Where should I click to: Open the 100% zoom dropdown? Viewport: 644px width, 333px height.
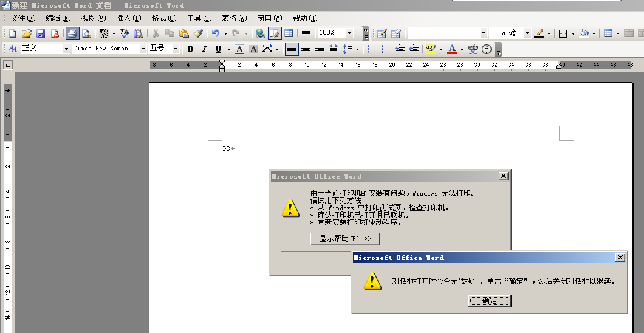point(349,33)
